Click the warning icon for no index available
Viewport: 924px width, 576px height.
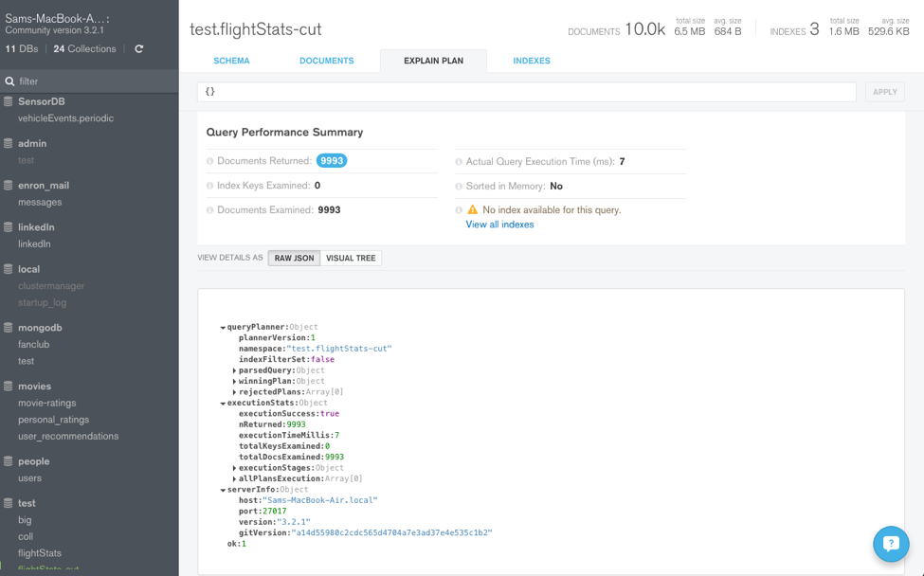point(472,210)
